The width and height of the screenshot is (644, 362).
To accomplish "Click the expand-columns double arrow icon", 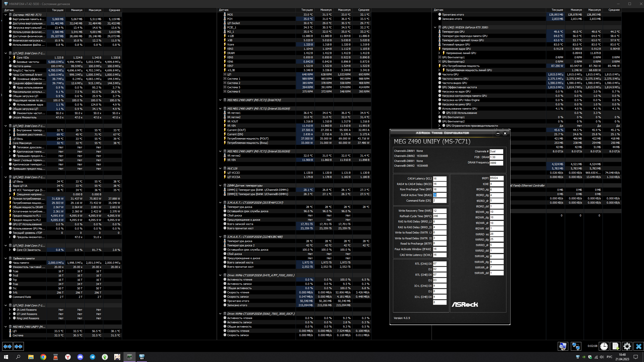I will click(x=8, y=346).
